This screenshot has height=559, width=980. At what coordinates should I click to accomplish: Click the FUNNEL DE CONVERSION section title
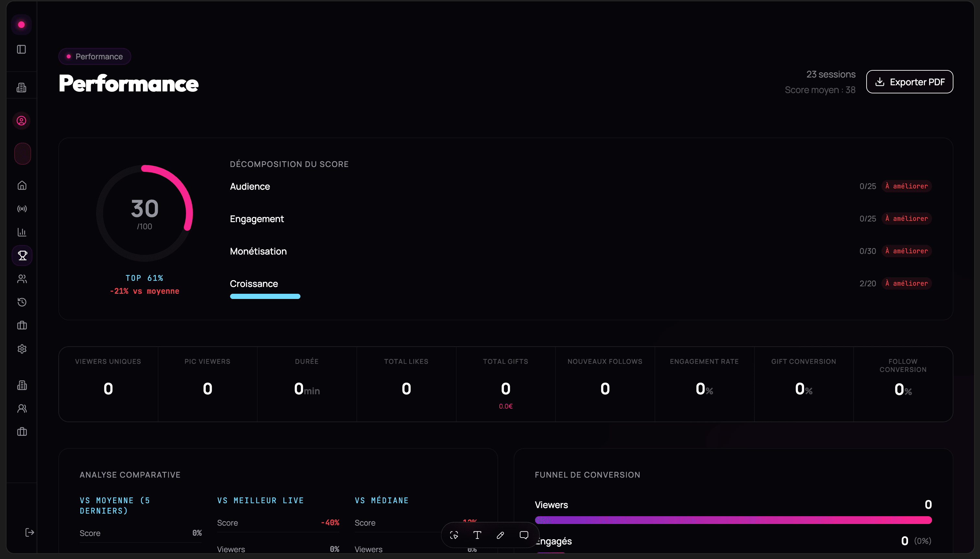(588, 475)
